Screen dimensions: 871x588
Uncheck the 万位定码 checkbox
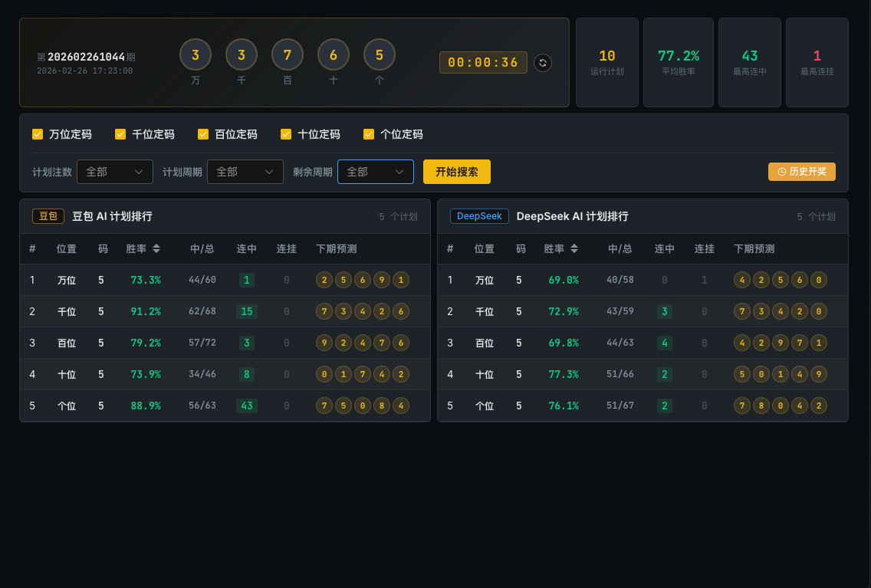click(x=38, y=134)
